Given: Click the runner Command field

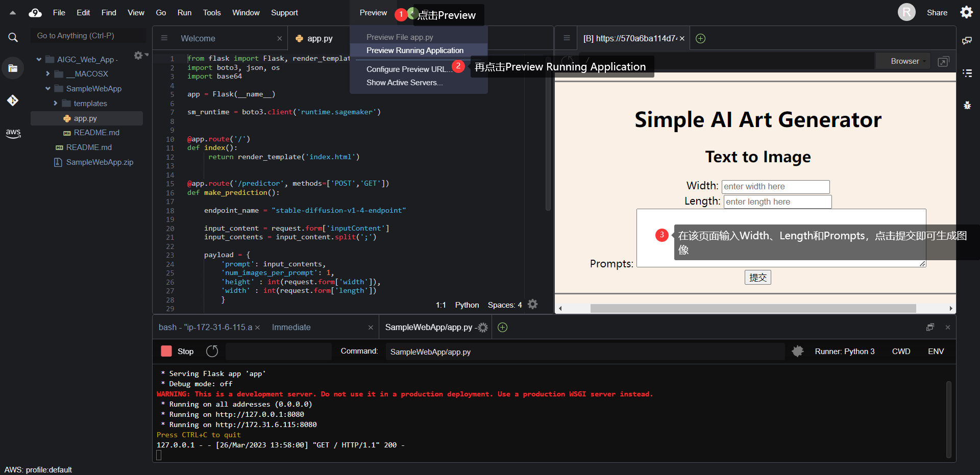Looking at the screenshot, I should (x=585, y=352).
